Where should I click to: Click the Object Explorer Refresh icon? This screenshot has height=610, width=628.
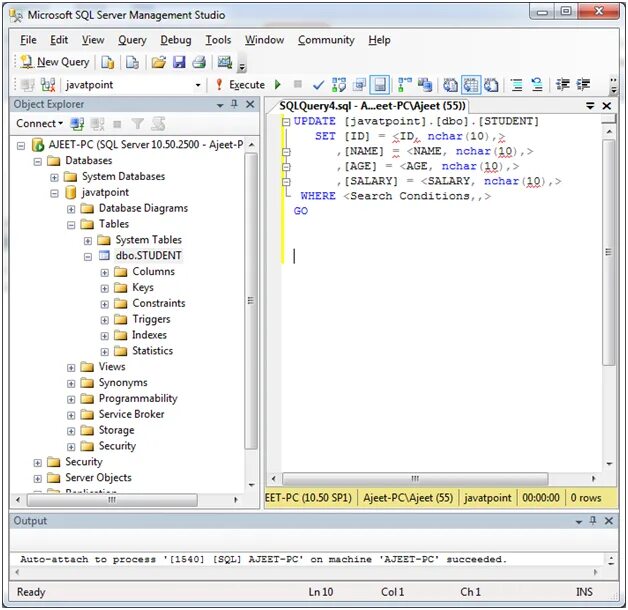pyautogui.click(x=158, y=124)
